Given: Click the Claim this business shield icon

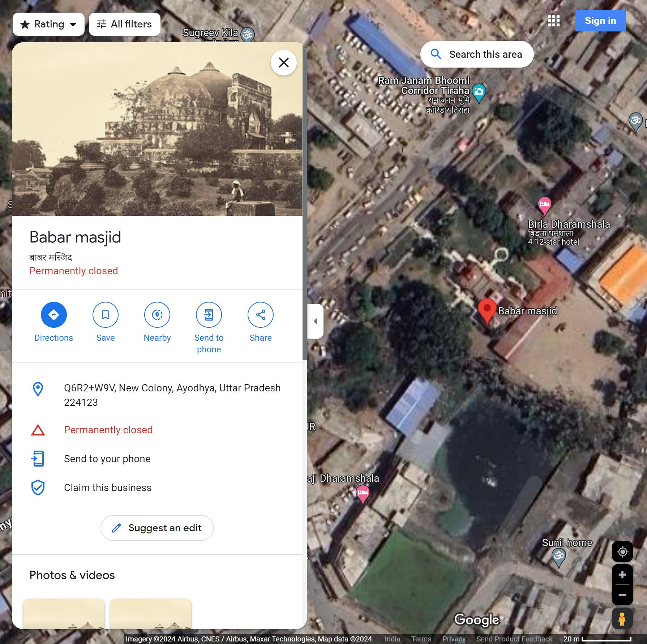Looking at the screenshot, I should click(38, 488).
